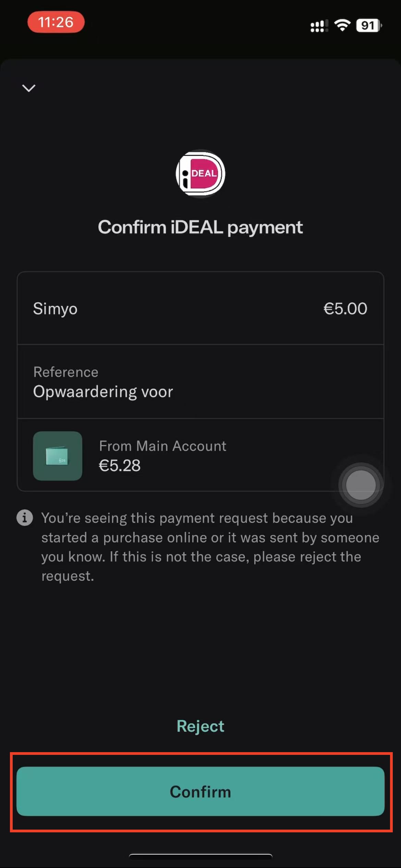401x868 pixels.
Task: Confirm the iDEAL payment
Action: (x=200, y=792)
